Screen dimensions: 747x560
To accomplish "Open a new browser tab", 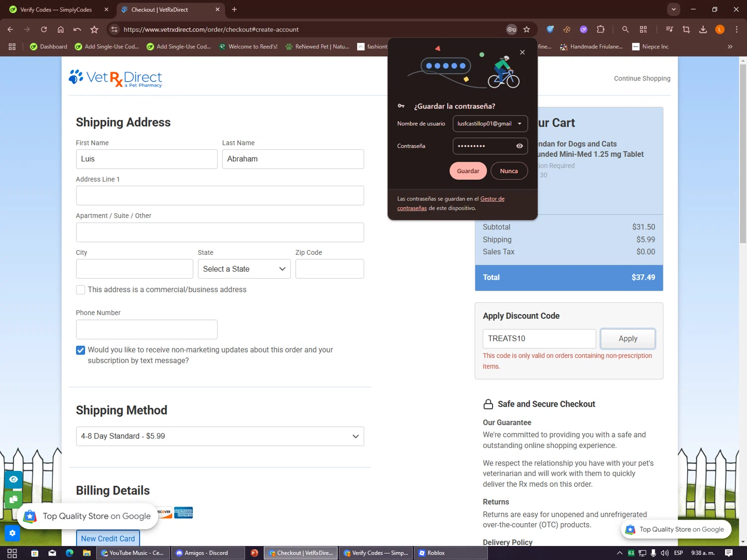I will click(x=234, y=9).
